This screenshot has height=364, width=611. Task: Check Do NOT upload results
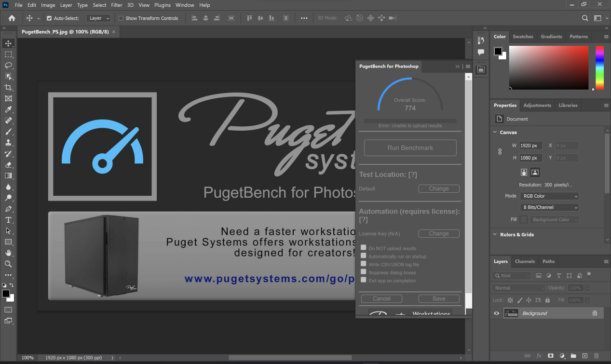pyautogui.click(x=364, y=248)
